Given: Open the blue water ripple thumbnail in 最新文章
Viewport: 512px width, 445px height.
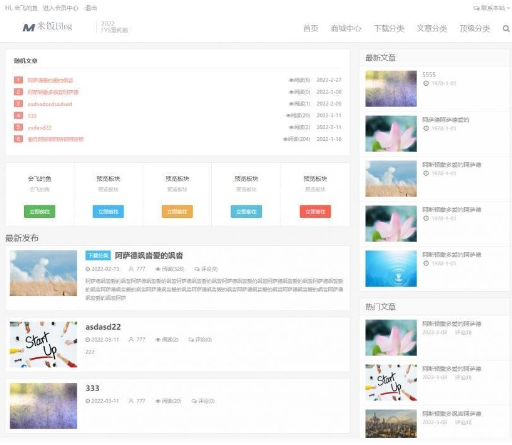Looking at the screenshot, I should click(x=391, y=269).
